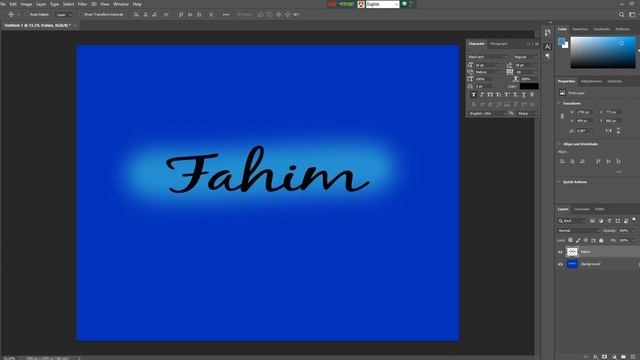
Task: Pick a shade in the color field
Action: (x=603, y=52)
